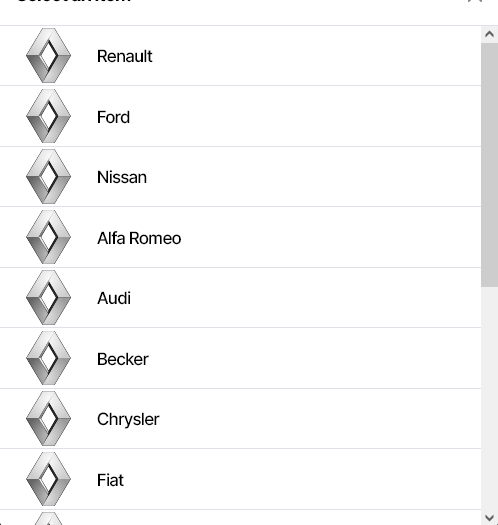Viewport: 498px width, 525px height.
Task: Select the Renault list item
Action: (x=240, y=56)
